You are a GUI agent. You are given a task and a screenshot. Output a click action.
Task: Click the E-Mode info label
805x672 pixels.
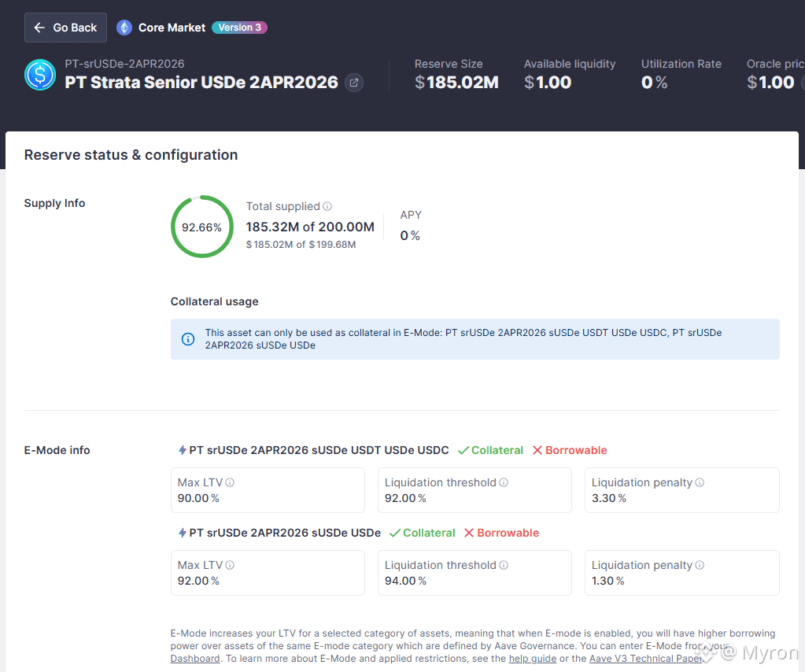[x=57, y=450]
